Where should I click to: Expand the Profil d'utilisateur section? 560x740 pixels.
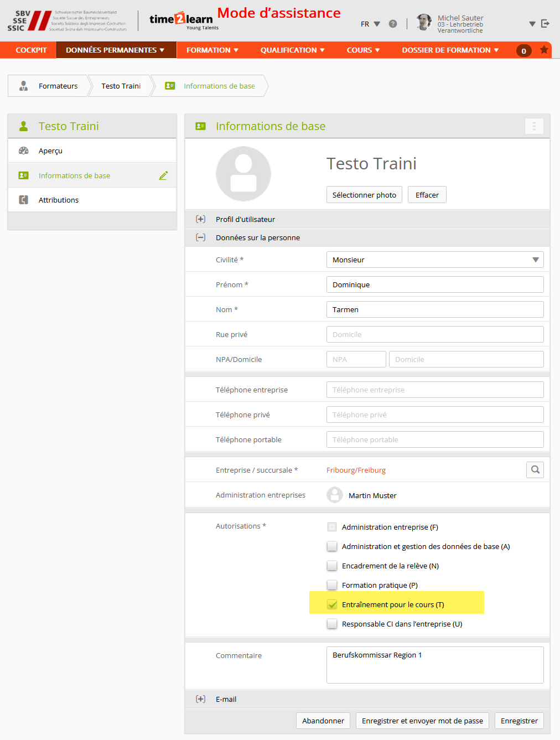click(x=201, y=219)
